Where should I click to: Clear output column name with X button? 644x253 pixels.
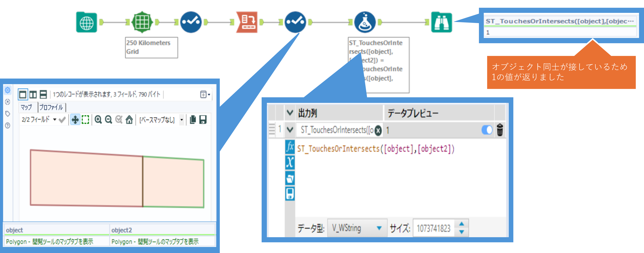point(378,130)
